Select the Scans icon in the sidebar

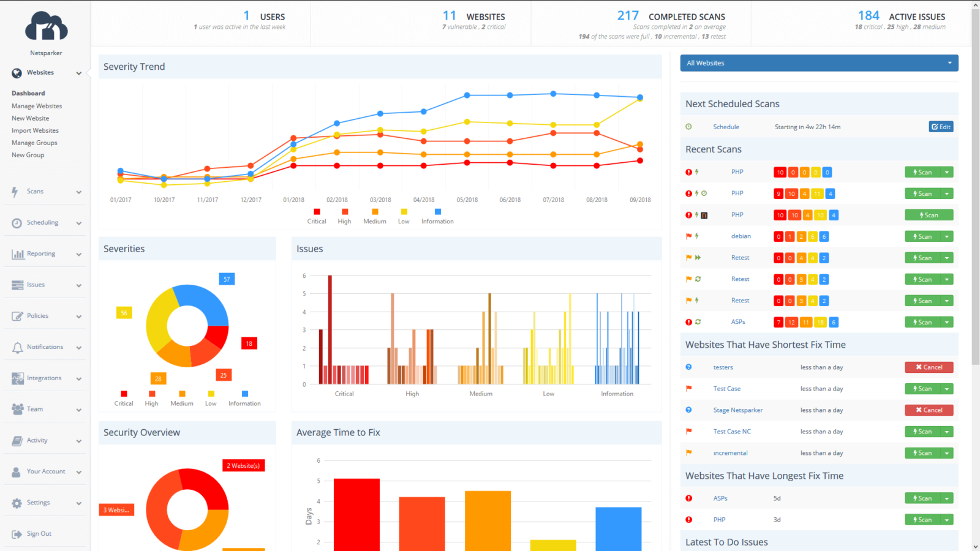coord(15,191)
